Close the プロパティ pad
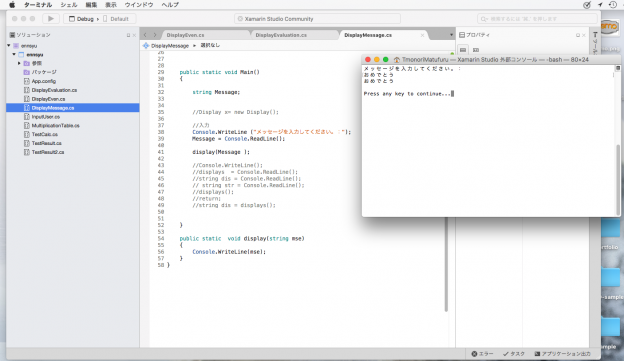Screen dimensions: 624x361 583,35
